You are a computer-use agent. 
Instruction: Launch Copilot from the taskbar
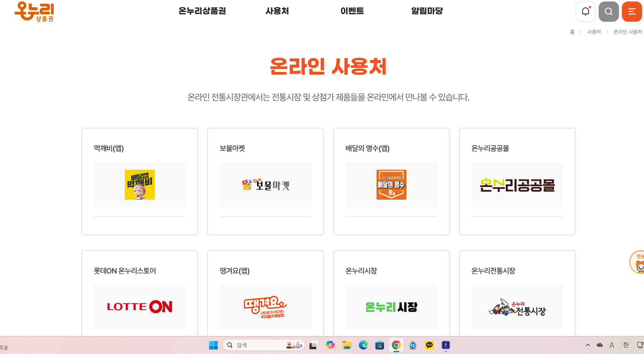tap(330, 345)
